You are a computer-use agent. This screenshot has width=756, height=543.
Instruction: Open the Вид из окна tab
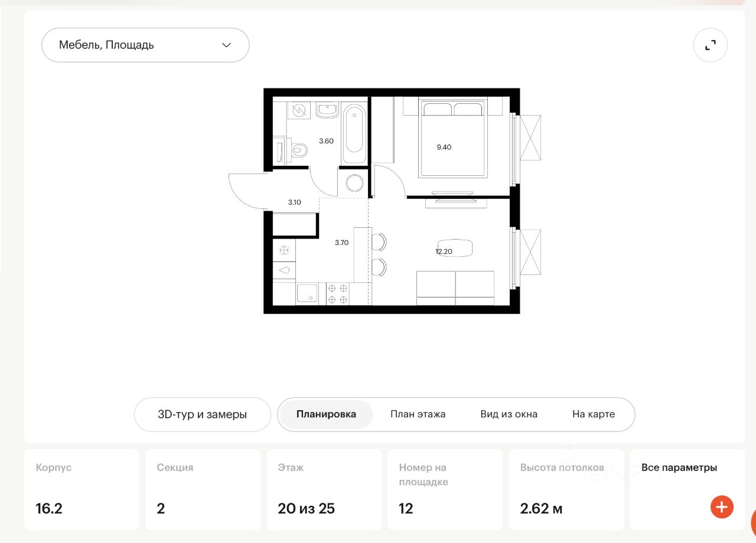click(509, 414)
